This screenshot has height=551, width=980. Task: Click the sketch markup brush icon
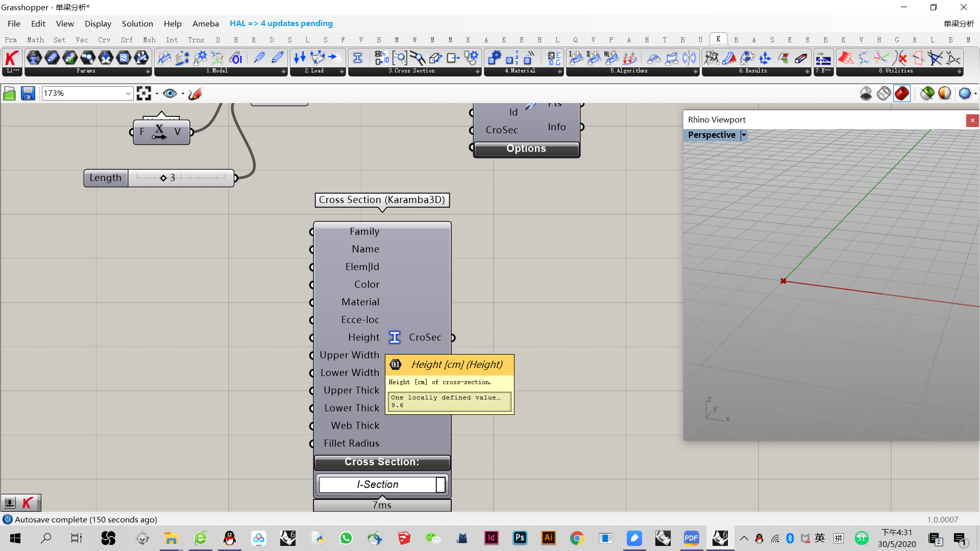195,93
